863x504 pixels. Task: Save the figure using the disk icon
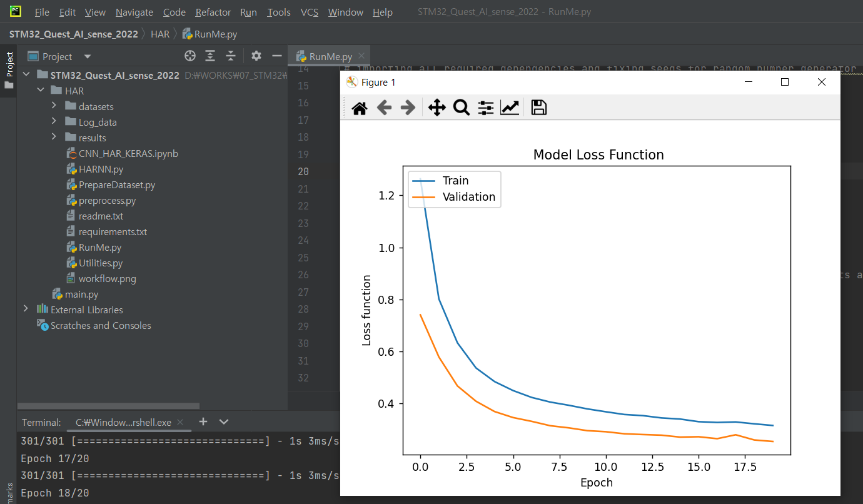538,108
